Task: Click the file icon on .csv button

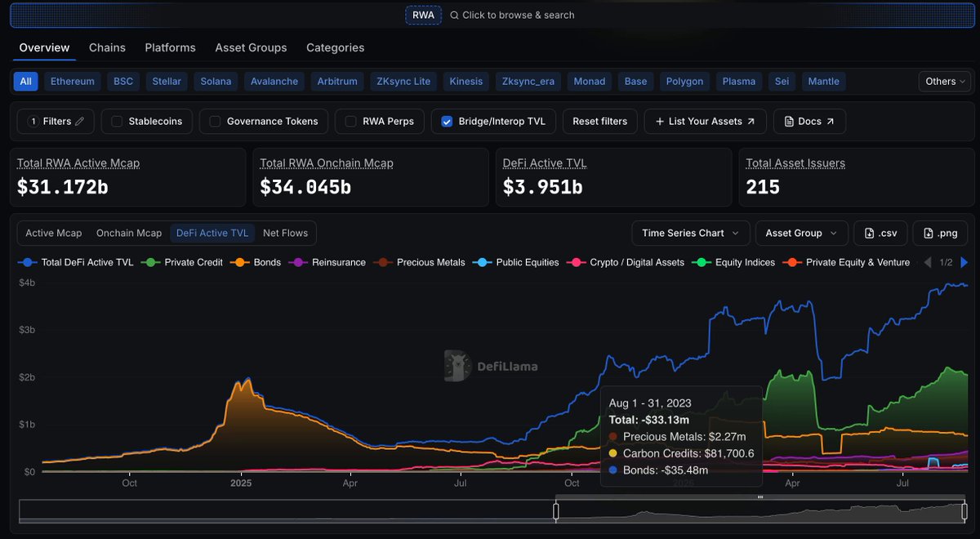Action: [869, 233]
